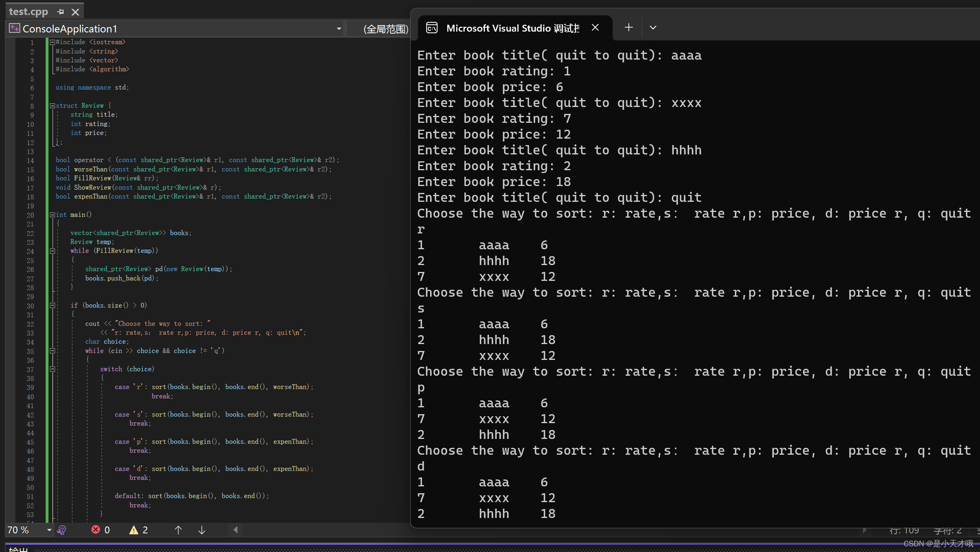
Task: Open the ConsoleApplication1 navigation dropdown
Action: (x=339, y=28)
